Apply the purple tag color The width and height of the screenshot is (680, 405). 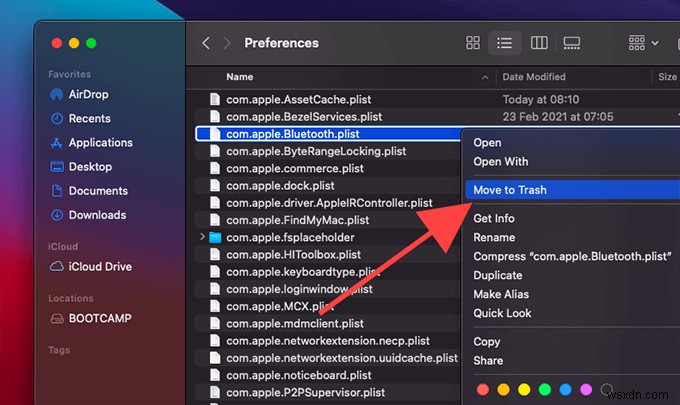(x=586, y=389)
